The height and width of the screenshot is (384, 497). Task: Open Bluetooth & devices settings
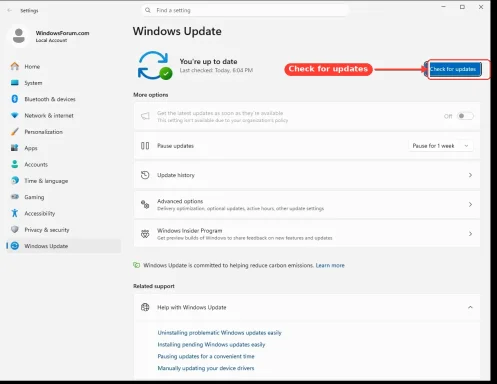click(x=63, y=99)
